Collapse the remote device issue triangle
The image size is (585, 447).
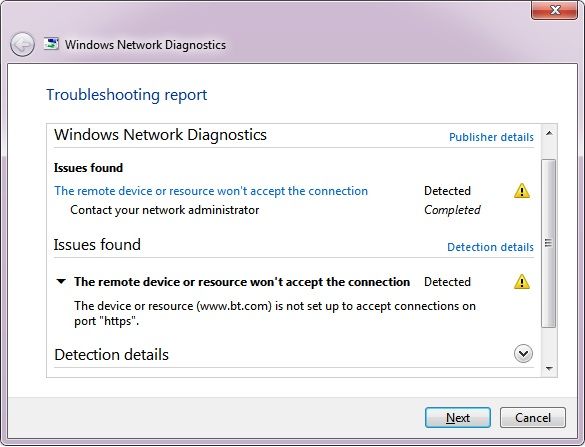(61, 281)
